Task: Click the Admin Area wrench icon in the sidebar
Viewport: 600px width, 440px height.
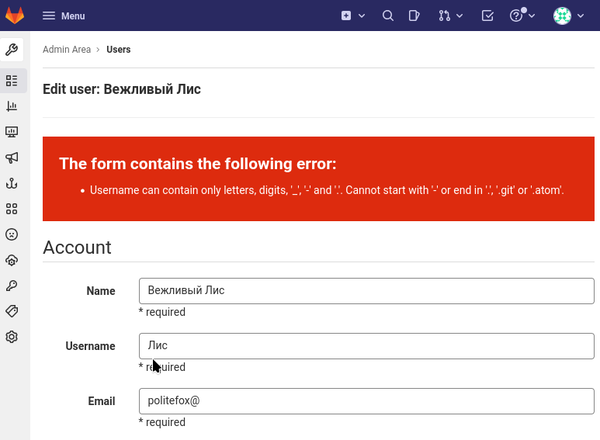Action: point(12,49)
